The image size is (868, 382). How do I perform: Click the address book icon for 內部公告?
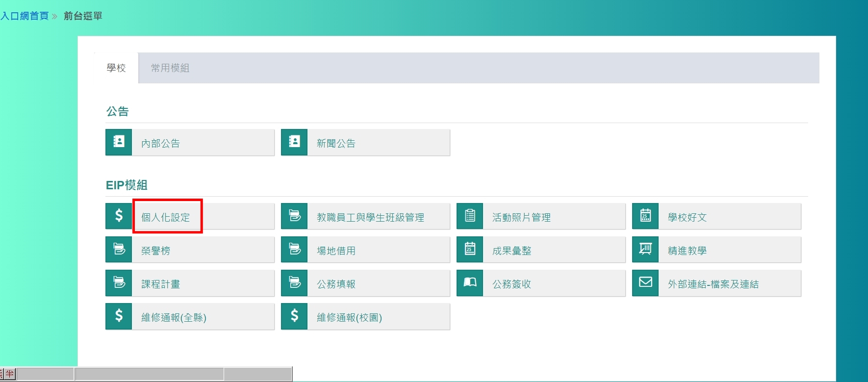pos(119,142)
